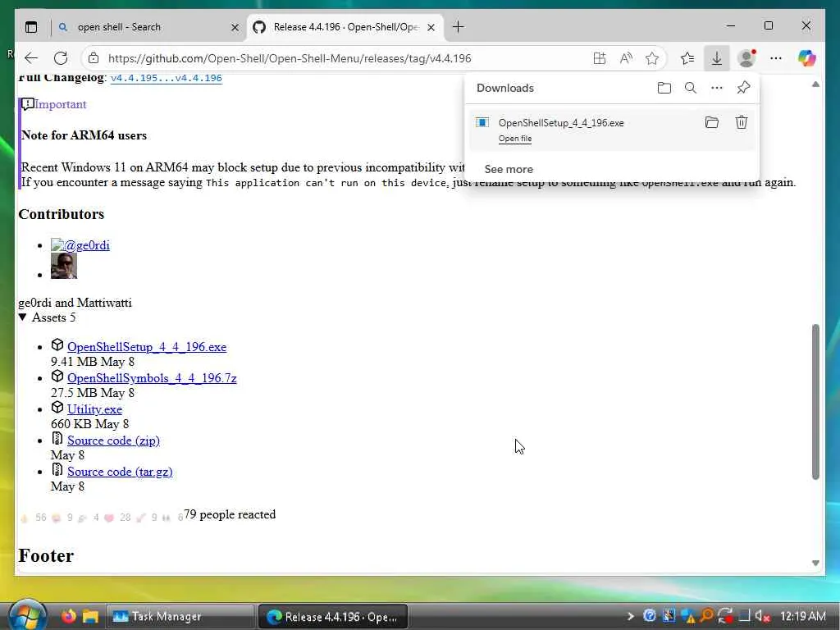Click the page vertical scrollbar thumb
840x630 pixels.
point(815,402)
